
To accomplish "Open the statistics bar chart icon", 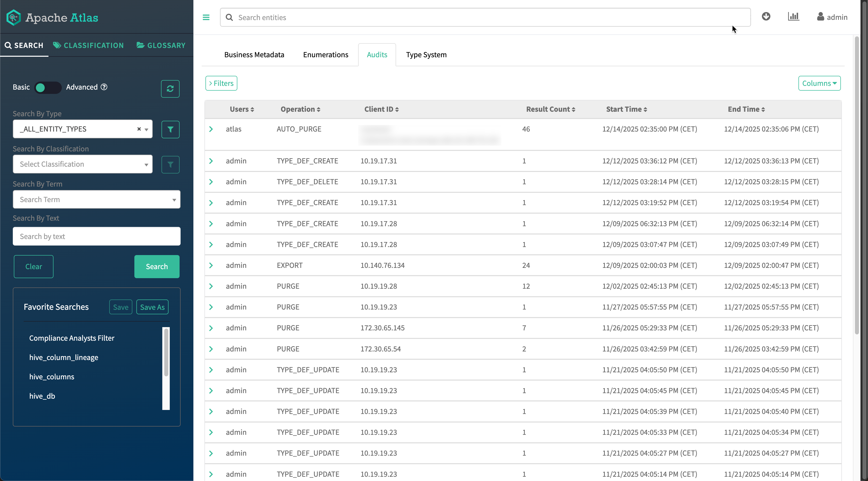I will (x=793, y=17).
